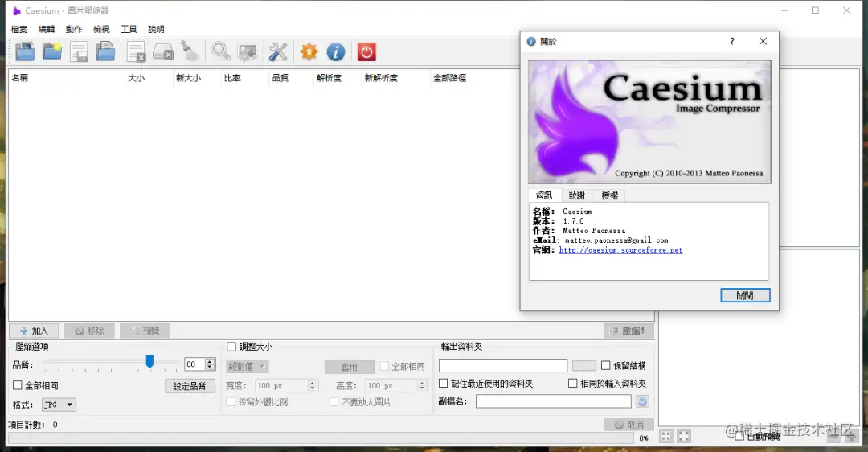Click the Add Folder toolbar icon with yellow star
The width and height of the screenshot is (868, 452).
coord(52,51)
